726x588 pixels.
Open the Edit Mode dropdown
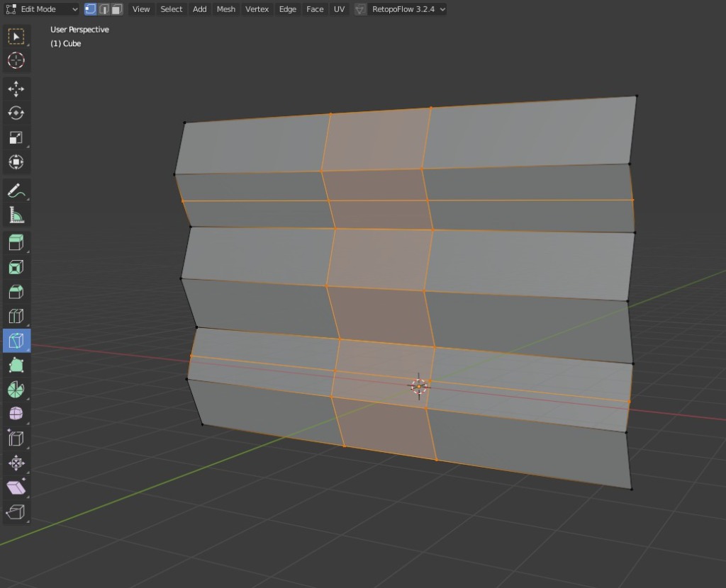(42, 9)
